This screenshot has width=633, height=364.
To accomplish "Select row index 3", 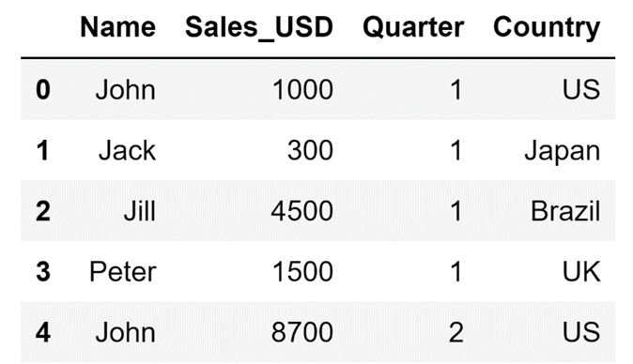I will [x=43, y=271].
